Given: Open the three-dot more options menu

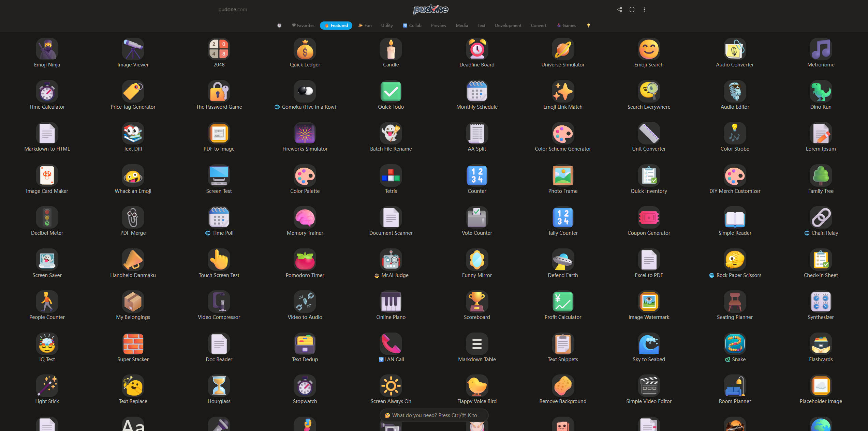Looking at the screenshot, I should tap(644, 10).
